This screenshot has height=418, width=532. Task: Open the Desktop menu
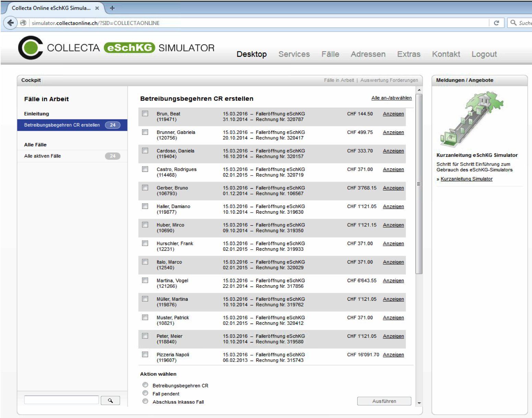251,54
